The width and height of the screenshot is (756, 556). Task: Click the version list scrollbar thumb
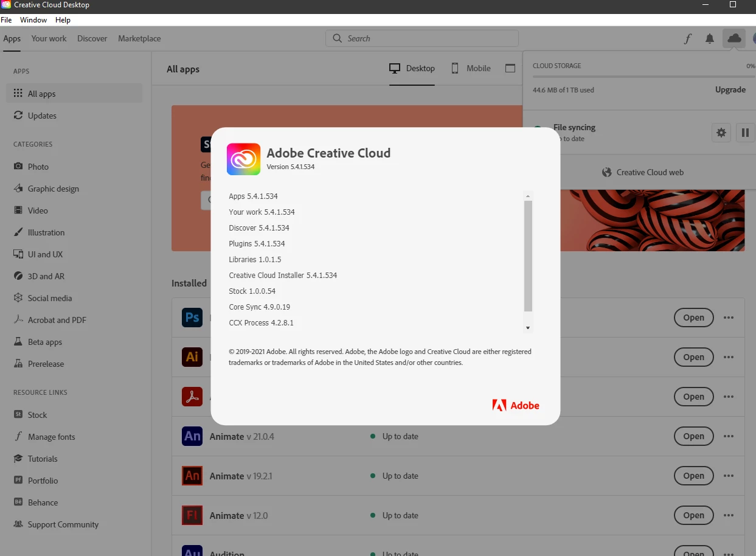(528, 255)
